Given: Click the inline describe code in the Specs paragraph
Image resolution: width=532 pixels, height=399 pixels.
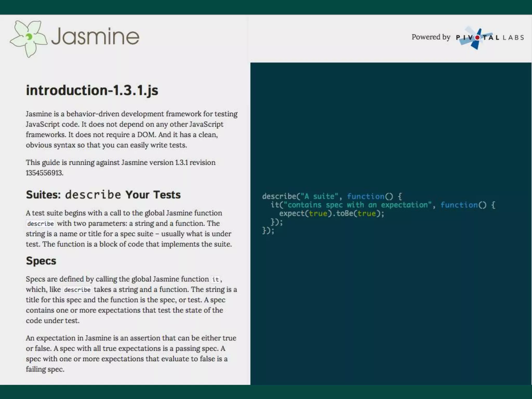Looking at the screenshot, I should pyautogui.click(x=77, y=290).
